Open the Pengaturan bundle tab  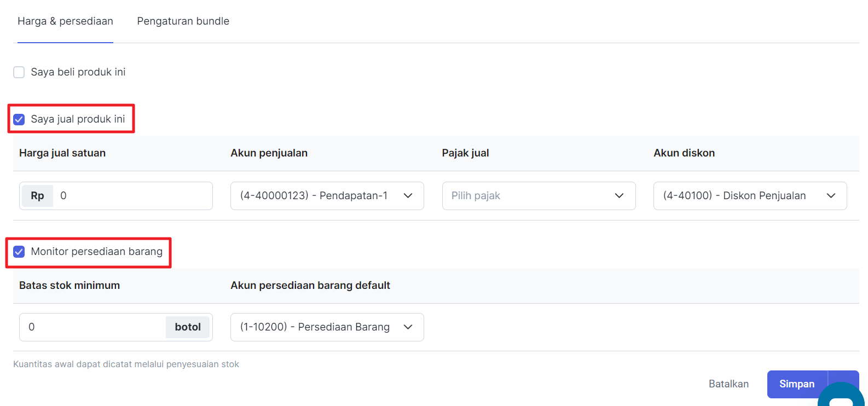(183, 21)
